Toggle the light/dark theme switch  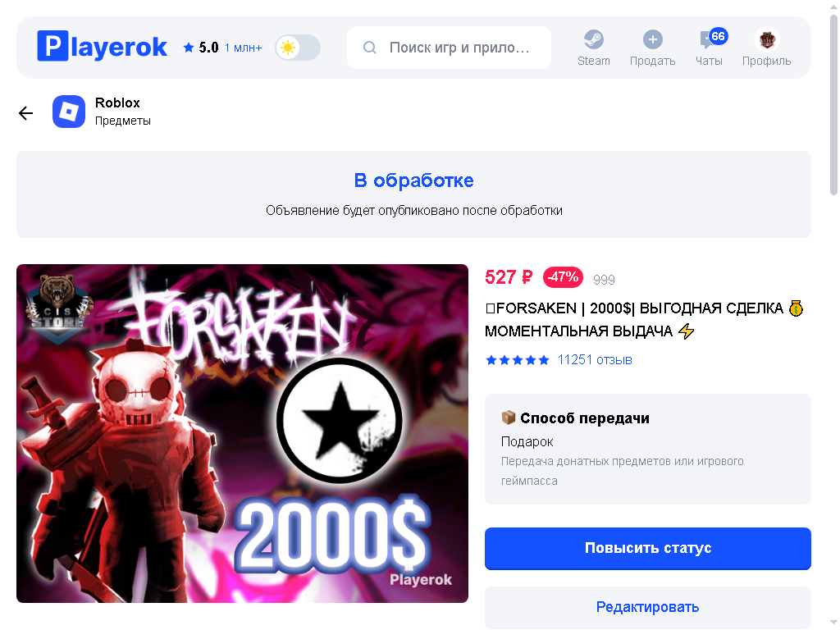[298, 48]
